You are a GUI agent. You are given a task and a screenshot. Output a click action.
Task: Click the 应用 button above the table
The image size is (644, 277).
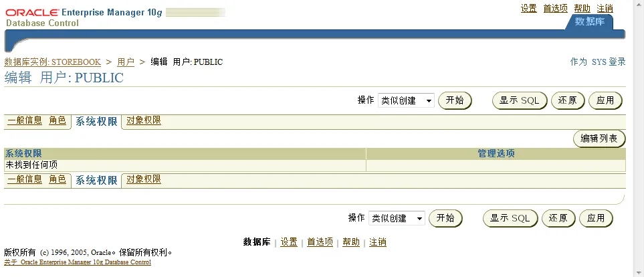[605, 100]
